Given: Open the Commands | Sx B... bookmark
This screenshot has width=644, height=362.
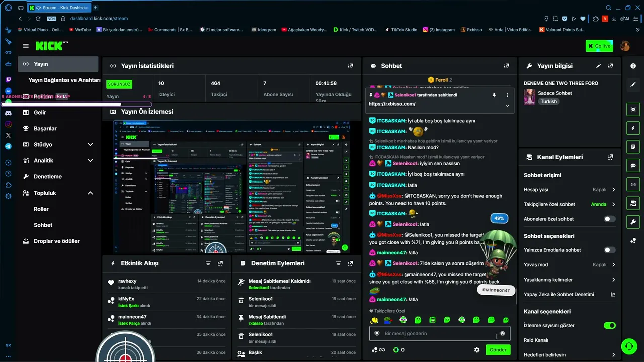Looking at the screenshot, I should tap(169, 30).
